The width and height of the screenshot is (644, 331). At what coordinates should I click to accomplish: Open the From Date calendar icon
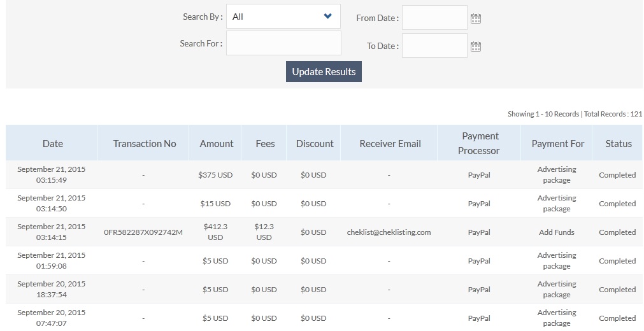pos(475,18)
